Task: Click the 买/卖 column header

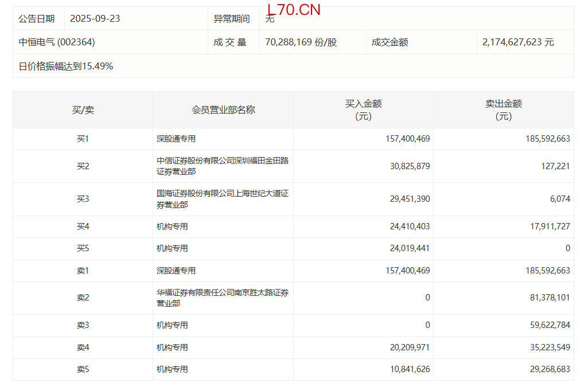Action: click(83, 110)
